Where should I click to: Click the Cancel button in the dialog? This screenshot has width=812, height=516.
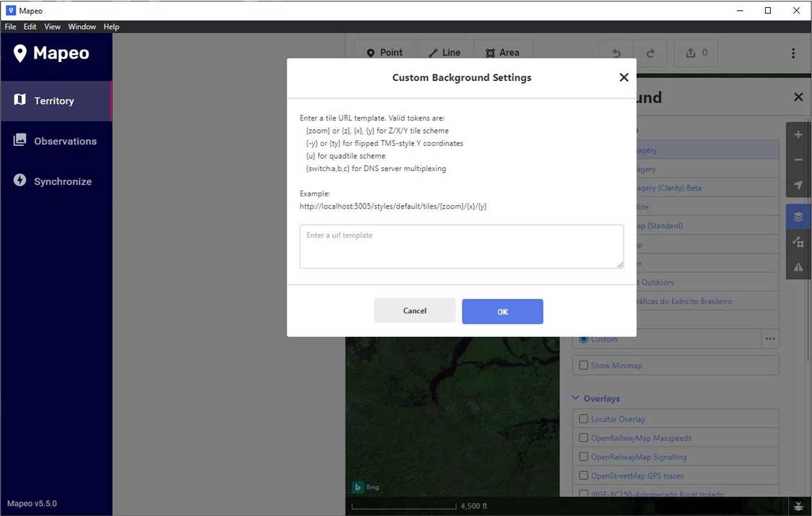[x=415, y=310]
